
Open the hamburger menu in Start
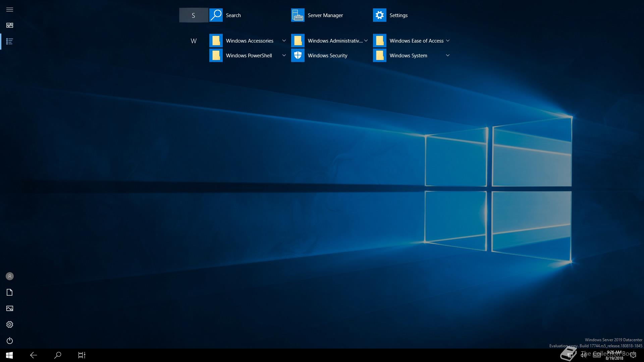(10, 9)
